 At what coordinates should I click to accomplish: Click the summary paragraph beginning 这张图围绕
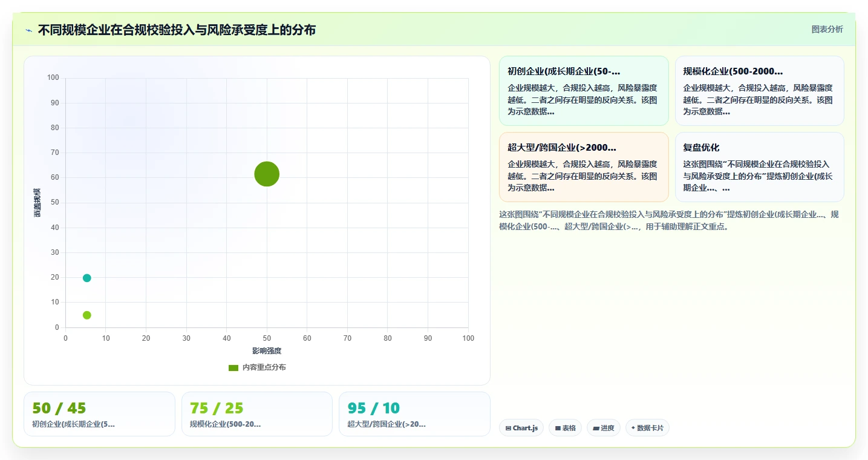[x=669, y=220]
